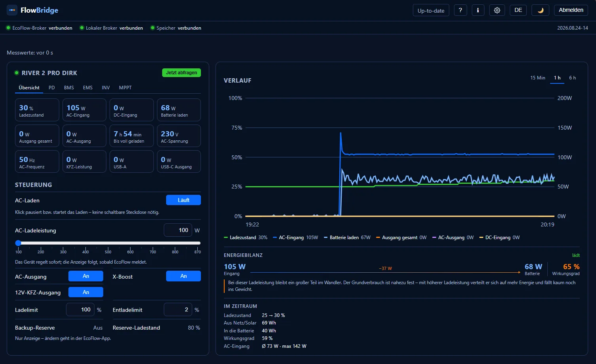This screenshot has height=364, width=596.
Task: Click the Lokaler Broker green status indicator
Action: 82,28
